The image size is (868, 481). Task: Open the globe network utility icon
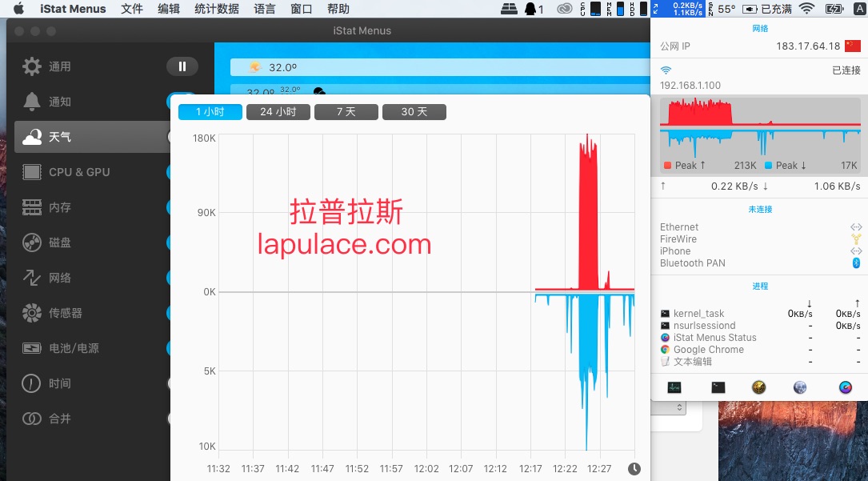(x=800, y=387)
